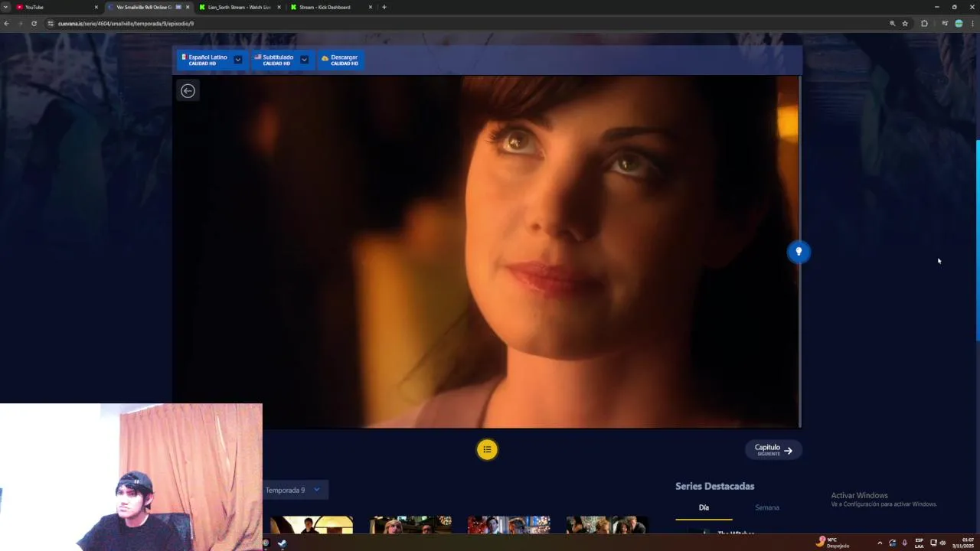This screenshot has height=551, width=980.
Task: Open the Steam icon in the taskbar
Action: pyautogui.click(x=283, y=543)
